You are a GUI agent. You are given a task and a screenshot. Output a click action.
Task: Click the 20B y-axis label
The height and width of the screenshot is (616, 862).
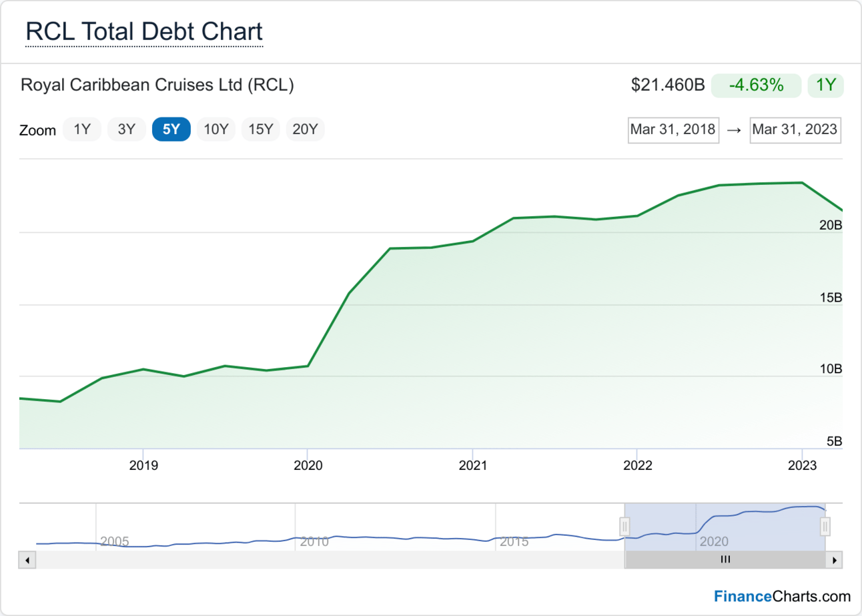click(831, 226)
